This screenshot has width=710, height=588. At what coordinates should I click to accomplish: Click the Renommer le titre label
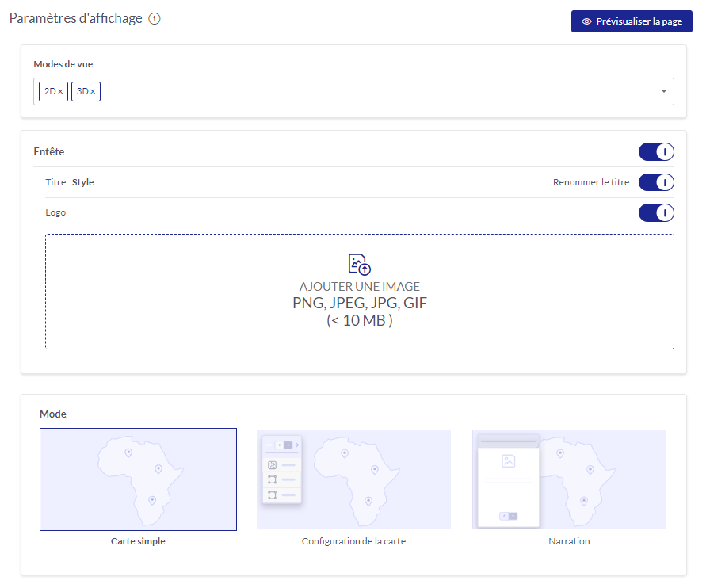591,182
